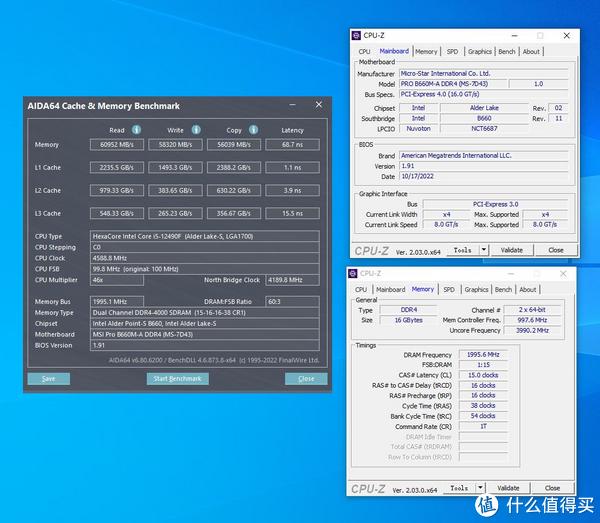
Task: Click CAS# Latency value 15.0 clocks
Action: 483,375
